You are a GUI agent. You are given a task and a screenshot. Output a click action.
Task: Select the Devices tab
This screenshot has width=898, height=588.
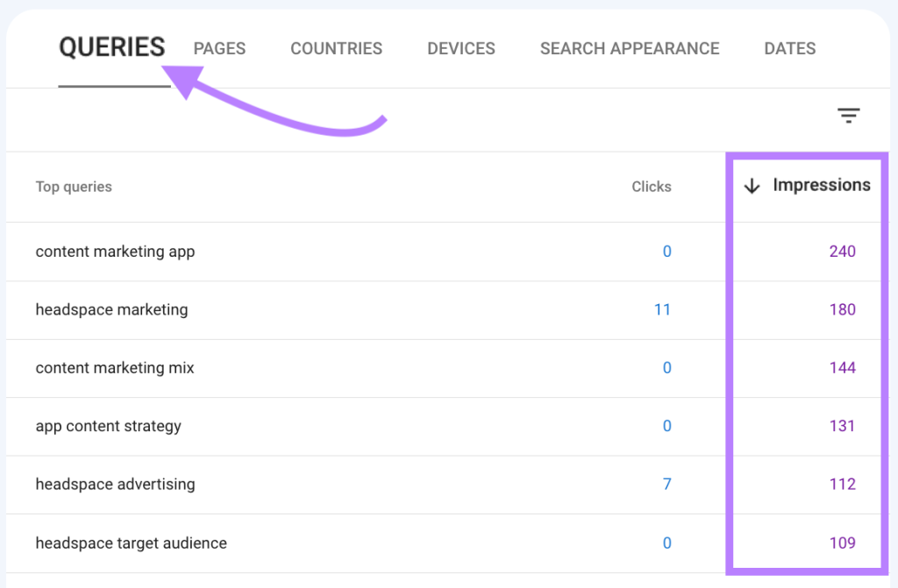click(461, 49)
